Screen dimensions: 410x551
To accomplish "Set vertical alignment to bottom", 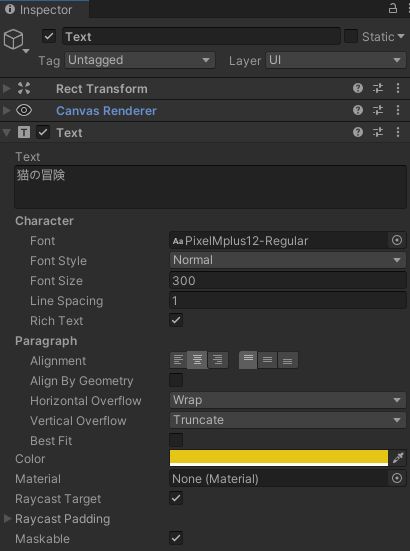I will click(288, 360).
